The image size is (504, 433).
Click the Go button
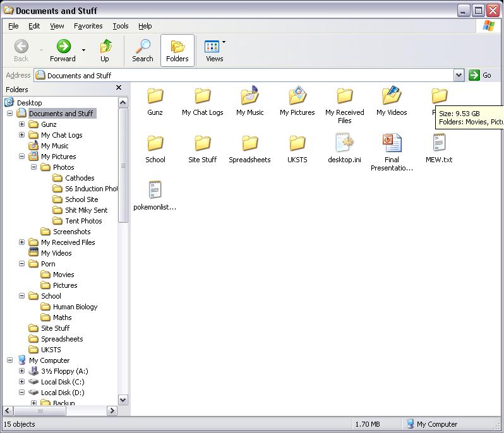pyautogui.click(x=481, y=75)
